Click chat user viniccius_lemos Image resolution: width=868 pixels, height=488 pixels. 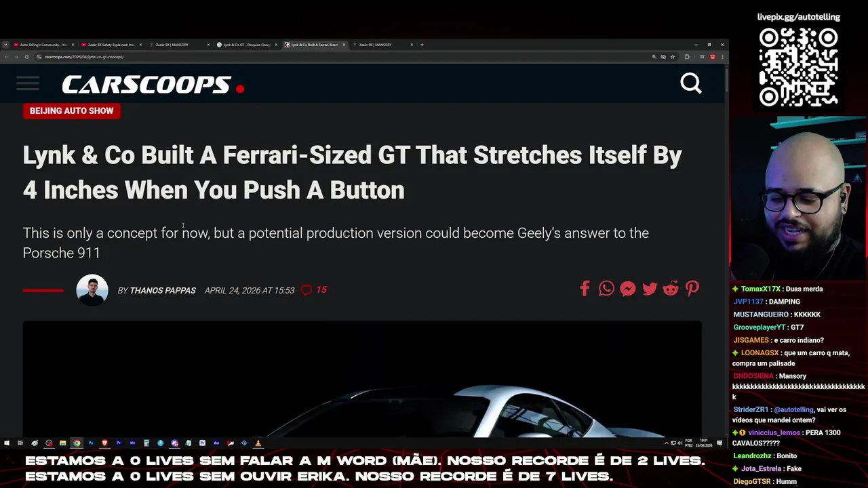774,433
